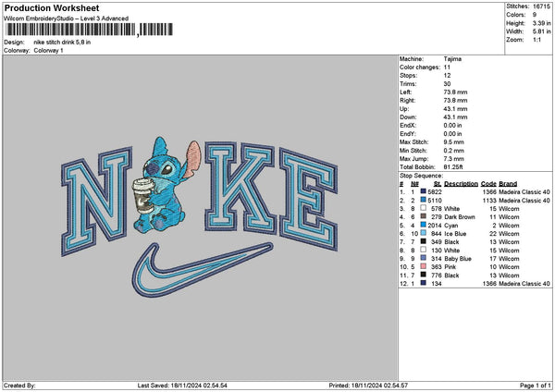This screenshot has height=392, width=555.
Task: Click the 'Stop Sequence:' heading
Action: coord(421,176)
